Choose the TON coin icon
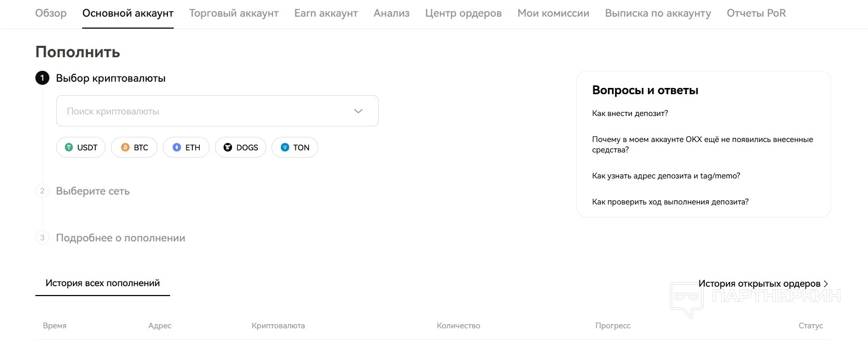 coord(285,147)
